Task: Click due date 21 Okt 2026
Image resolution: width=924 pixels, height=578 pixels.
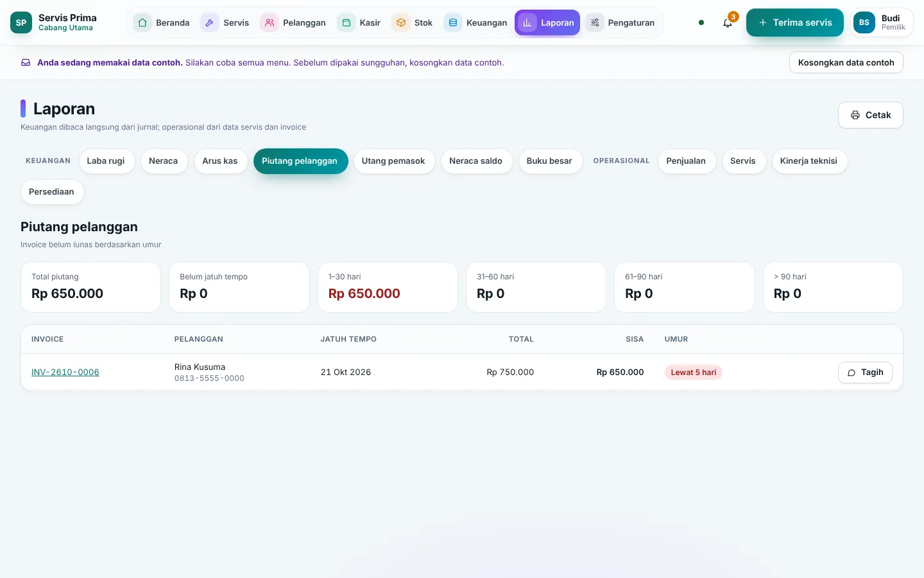Action: 346,372
